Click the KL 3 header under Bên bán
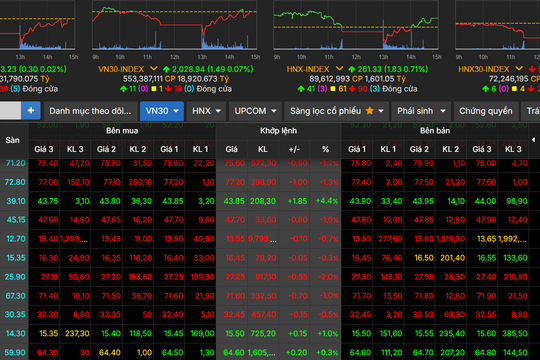The width and height of the screenshot is (540, 360). (513, 149)
